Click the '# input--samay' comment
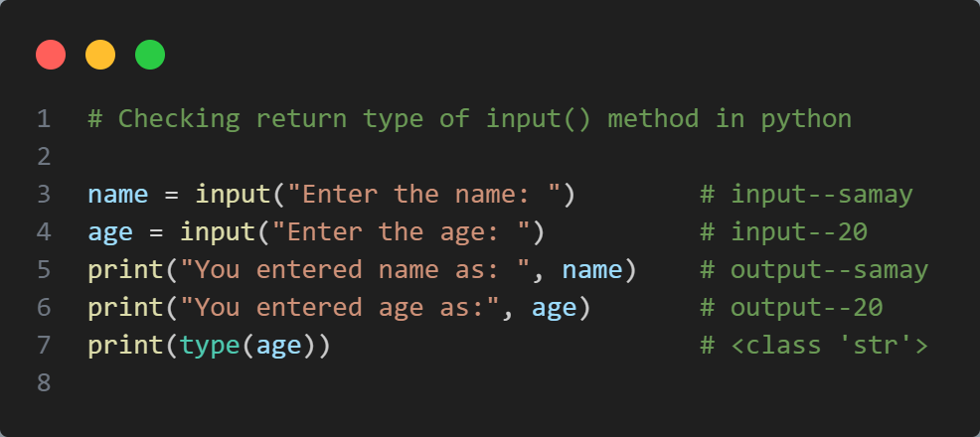This screenshot has height=437, width=980. click(x=806, y=194)
